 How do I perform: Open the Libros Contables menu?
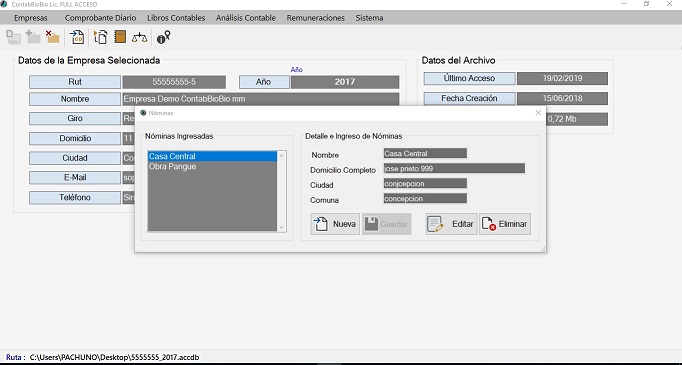point(176,18)
